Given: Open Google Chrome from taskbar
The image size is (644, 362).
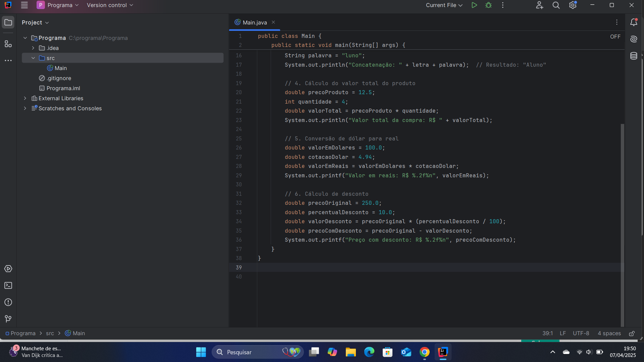Looking at the screenshot, I should click(x=425, y=352).
